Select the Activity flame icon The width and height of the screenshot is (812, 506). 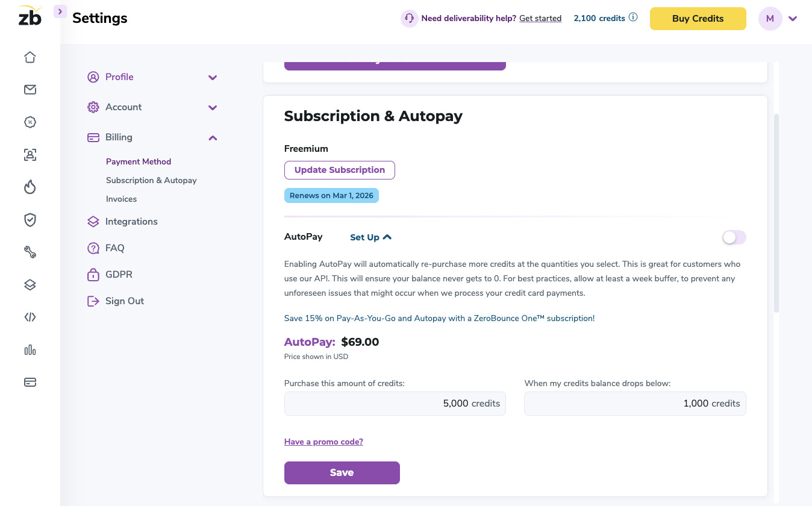[30, 187]
